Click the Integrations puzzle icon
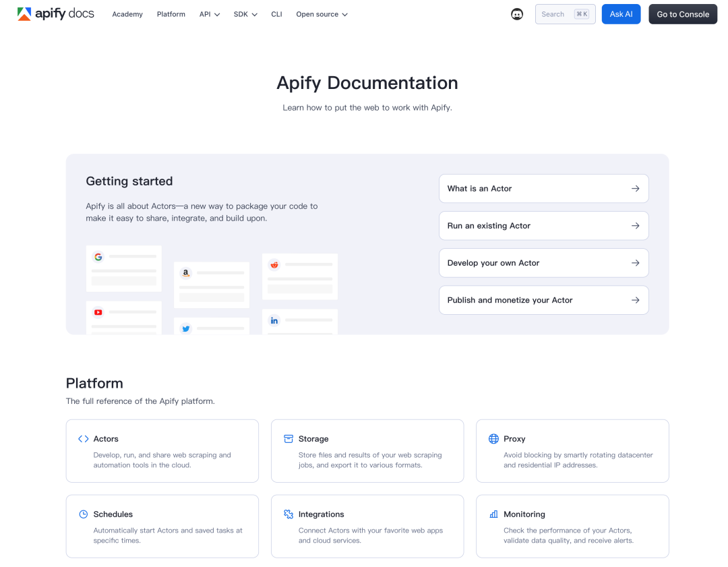This screenshot has width=728, height=567. pos(289,514)
